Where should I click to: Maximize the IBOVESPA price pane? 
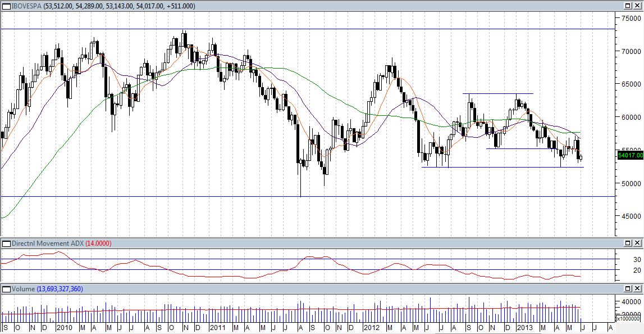click(x=628, y=6)
